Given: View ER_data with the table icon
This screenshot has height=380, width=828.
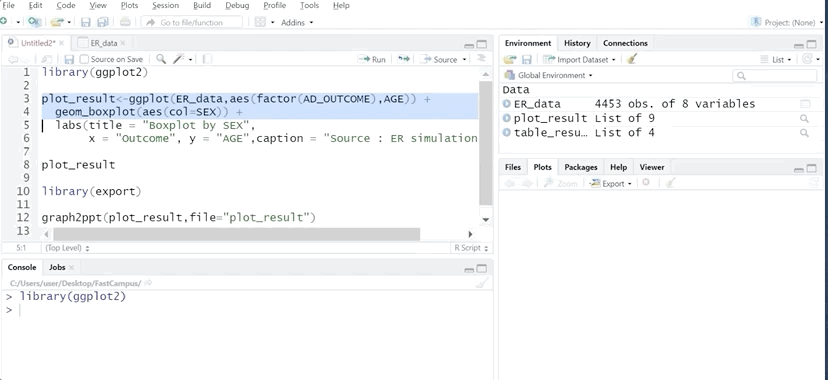Looking at the screenshot, I should point(804,104).
